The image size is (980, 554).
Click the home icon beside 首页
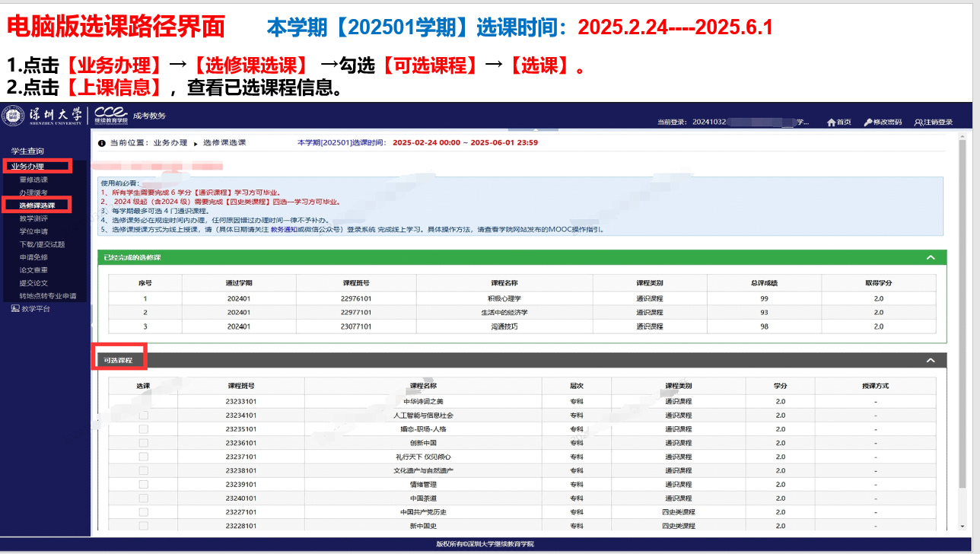point(831,122)
